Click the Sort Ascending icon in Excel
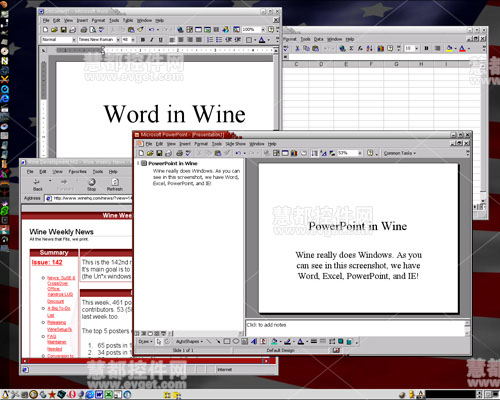Screen dimensions: 500x400 369,48
